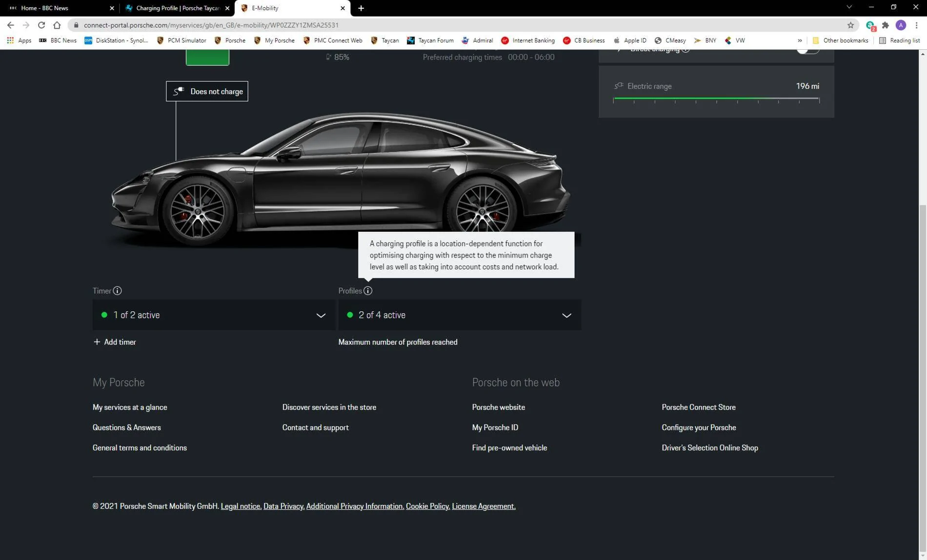Click the browser home icon
Viewport: 927px width, 560px height.
[57, 25]
